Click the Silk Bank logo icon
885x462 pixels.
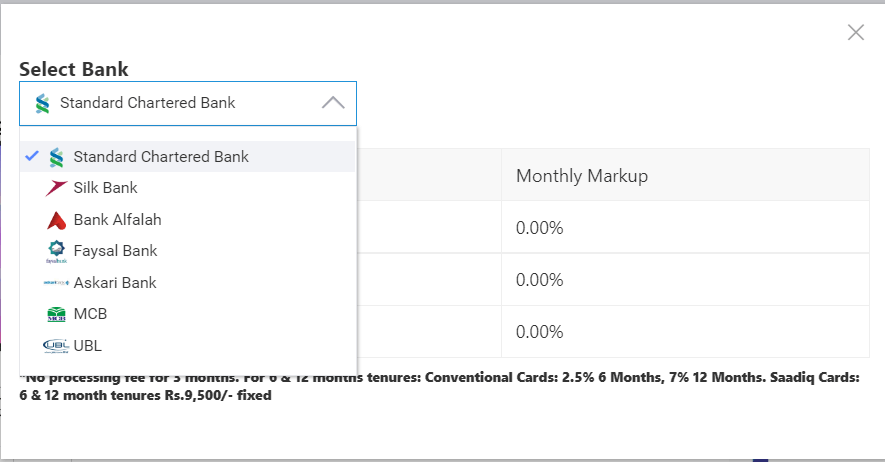click(x=56, y=188)
